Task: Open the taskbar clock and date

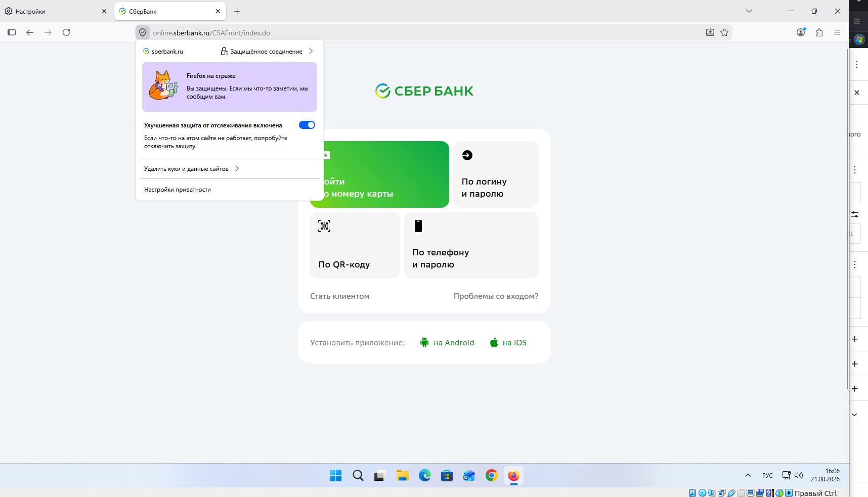Action: [825, 475]
